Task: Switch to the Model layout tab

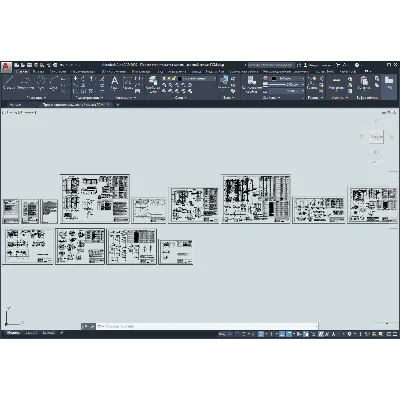Action: tap(13, 333)
